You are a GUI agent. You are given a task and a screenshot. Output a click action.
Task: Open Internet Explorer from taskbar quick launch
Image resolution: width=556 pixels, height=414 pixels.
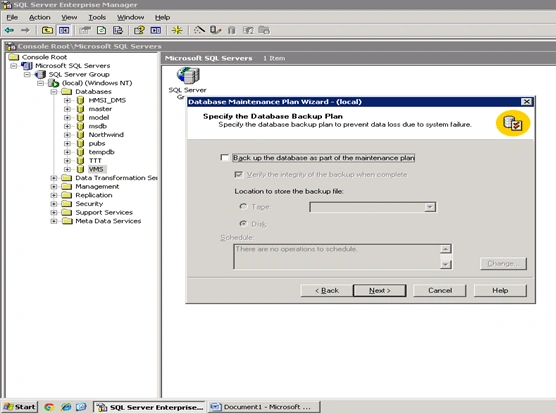click(x=66, y=407)
